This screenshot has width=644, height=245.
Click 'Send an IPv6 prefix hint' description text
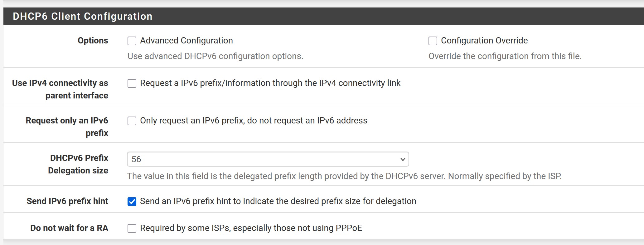[x=278, y=201]
